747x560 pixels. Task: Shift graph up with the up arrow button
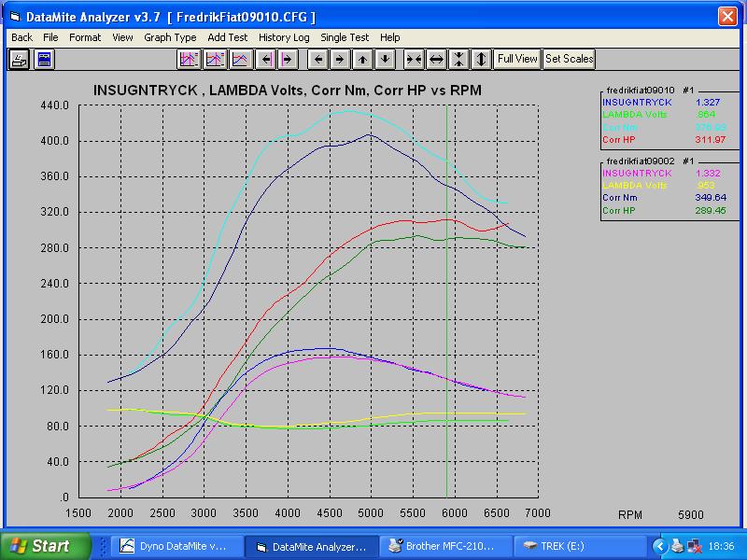click(x=362, y=59)
